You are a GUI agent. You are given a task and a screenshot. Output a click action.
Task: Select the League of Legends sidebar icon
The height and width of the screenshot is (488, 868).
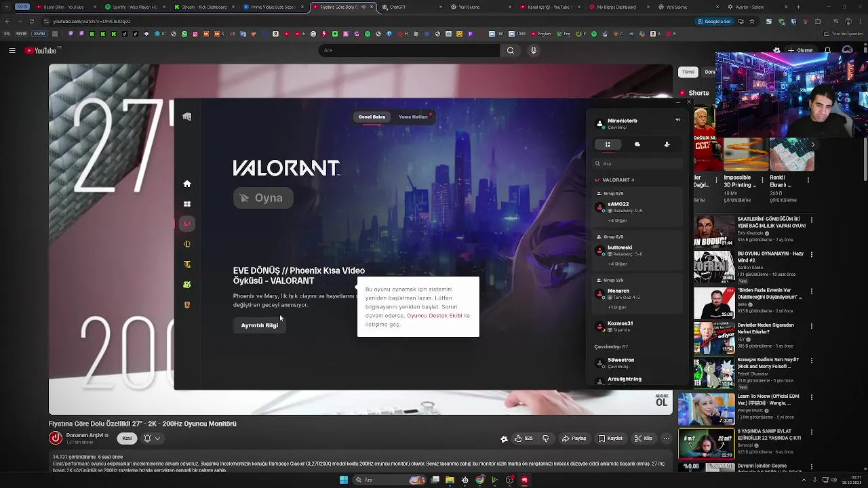187,244
